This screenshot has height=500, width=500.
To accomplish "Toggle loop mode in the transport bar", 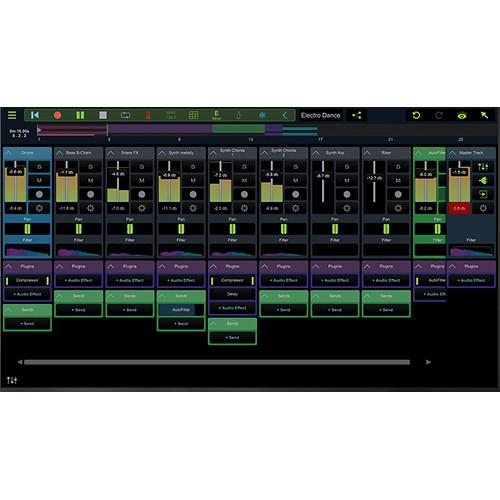I will [x=126, y=115].
